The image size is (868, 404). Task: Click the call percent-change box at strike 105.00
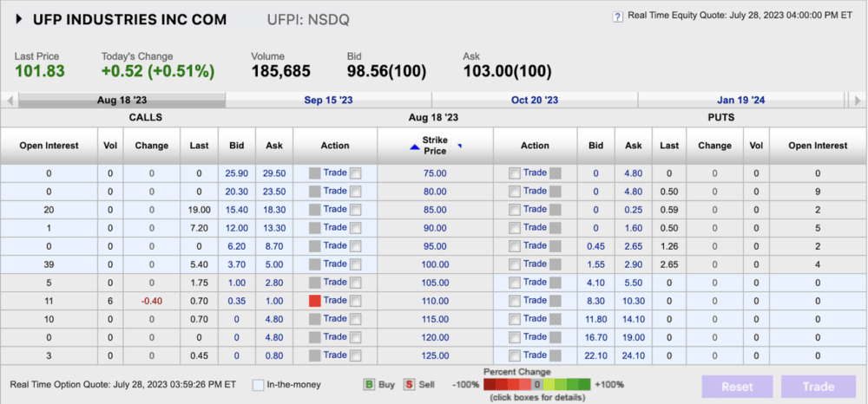[x=314, y=283]
